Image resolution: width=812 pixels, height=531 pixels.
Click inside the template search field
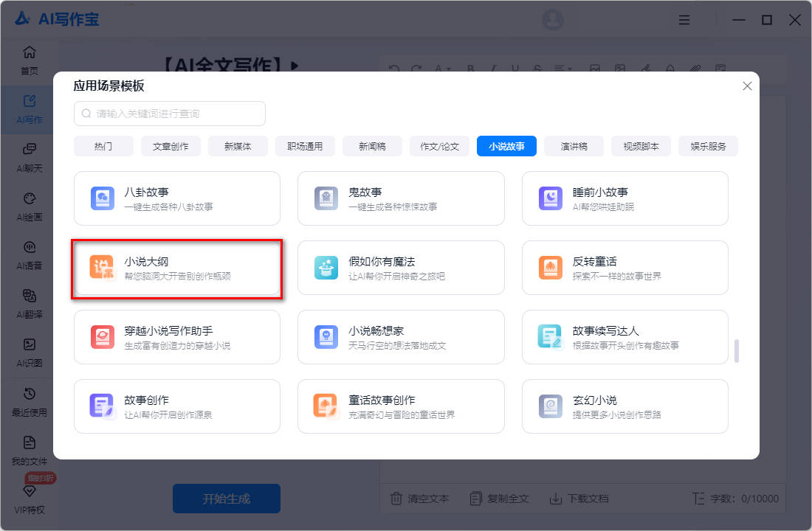coord(170,114)
